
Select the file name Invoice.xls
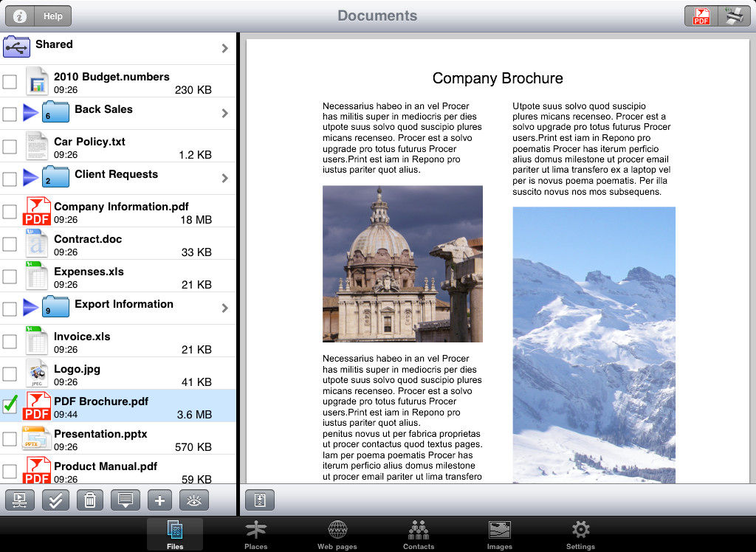pos(82,337)
